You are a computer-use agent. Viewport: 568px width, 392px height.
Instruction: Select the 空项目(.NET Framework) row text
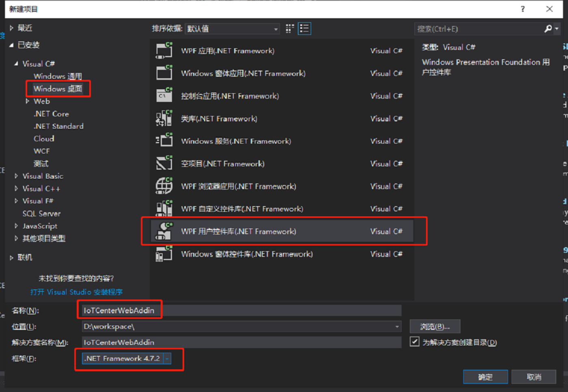pos(223,164)
